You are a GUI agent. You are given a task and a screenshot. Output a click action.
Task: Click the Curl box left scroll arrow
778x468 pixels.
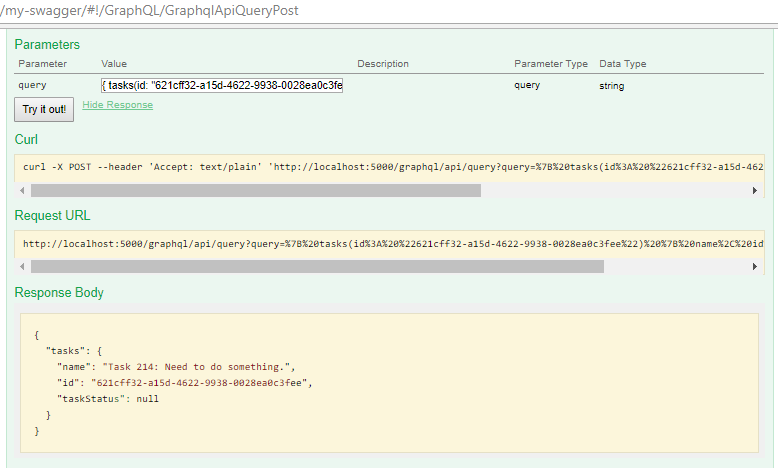point(22,190)
